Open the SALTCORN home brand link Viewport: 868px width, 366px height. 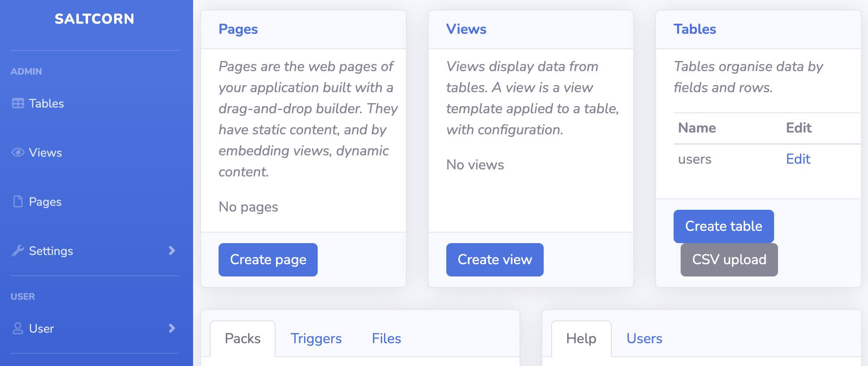[94, 19]
